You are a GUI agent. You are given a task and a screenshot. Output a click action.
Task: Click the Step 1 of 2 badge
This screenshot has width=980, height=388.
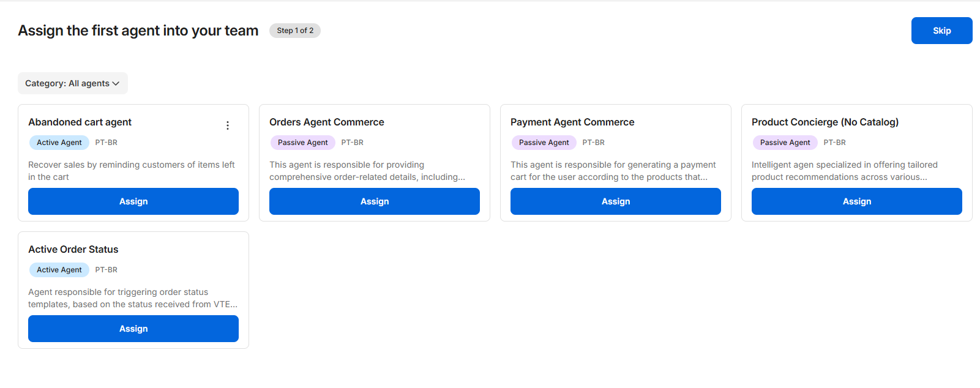pos(295,31)
